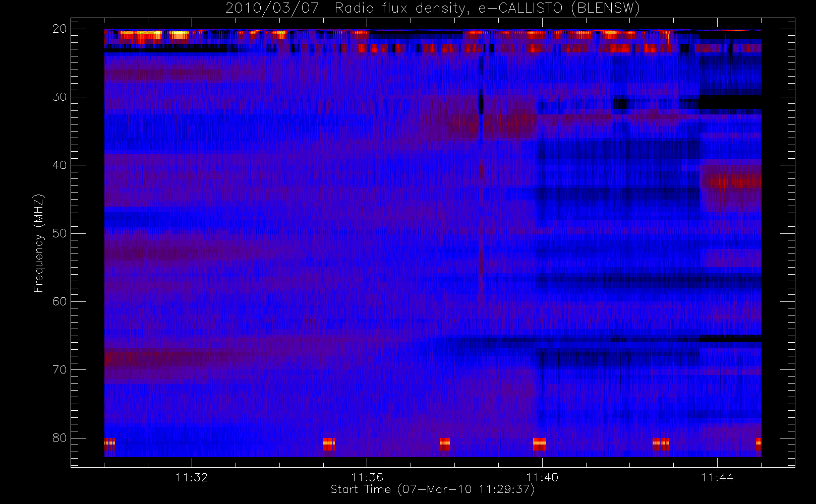Click the 11:36 time tick label

[367, 477]
